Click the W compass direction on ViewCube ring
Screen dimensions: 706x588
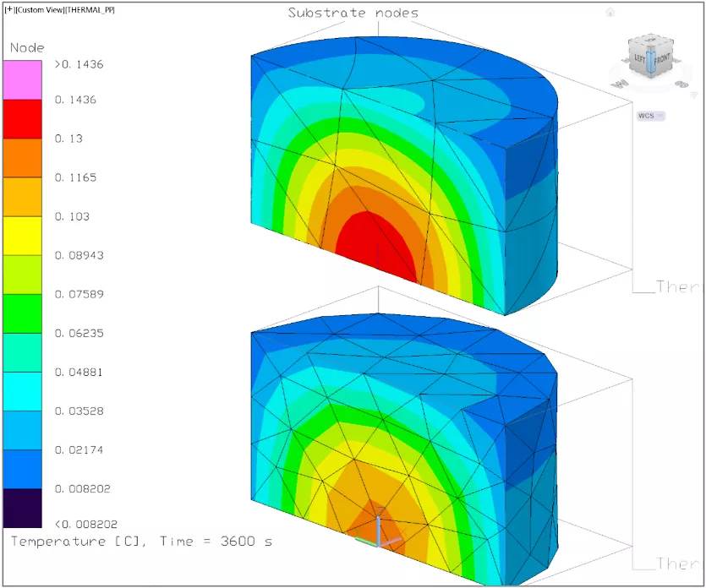tap(620, 84)
